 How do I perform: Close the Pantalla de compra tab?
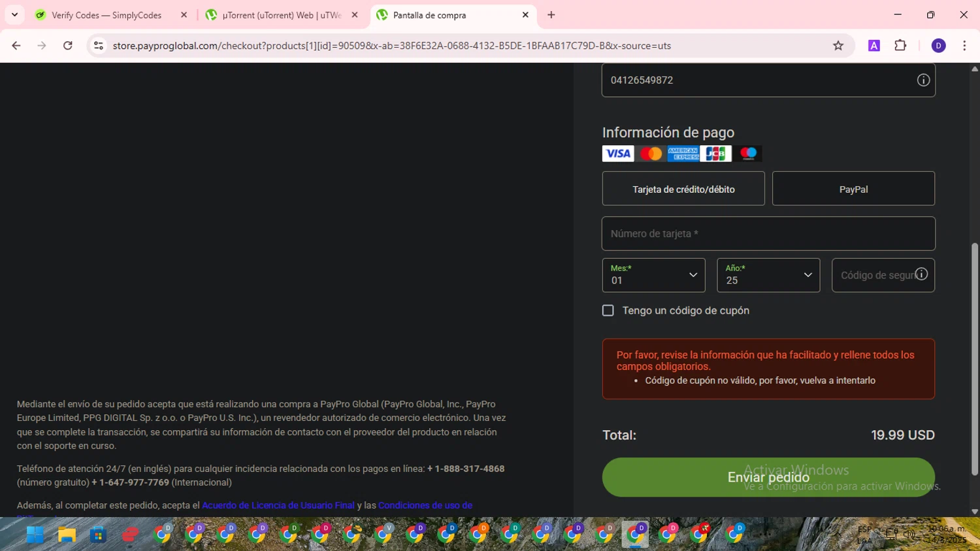coord(525,15)
